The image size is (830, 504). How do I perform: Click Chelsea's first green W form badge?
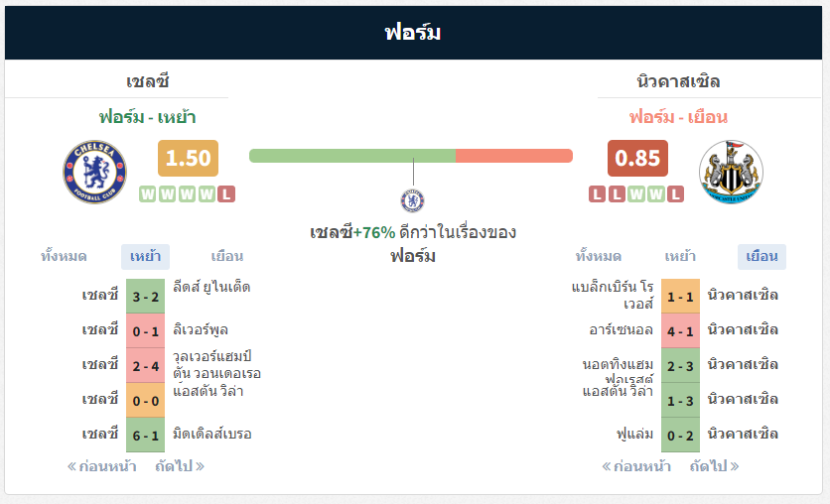(x=148, y=194)
